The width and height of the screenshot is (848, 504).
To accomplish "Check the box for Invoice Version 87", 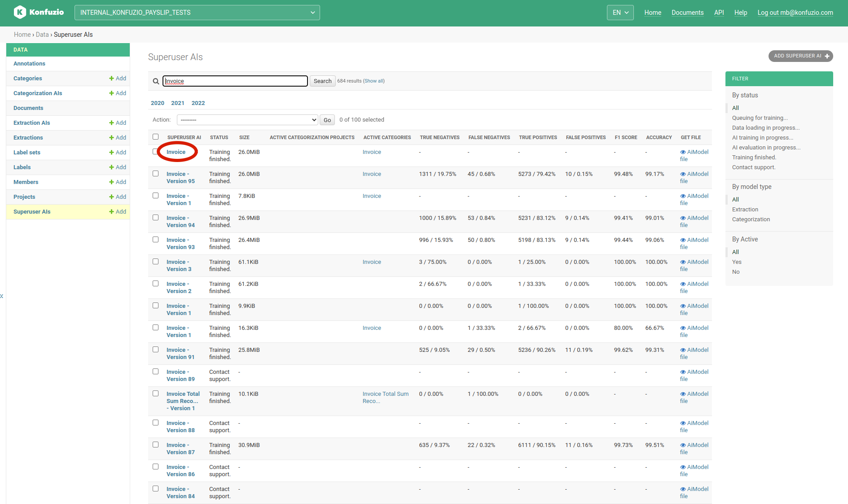I will tap(155, 445).
